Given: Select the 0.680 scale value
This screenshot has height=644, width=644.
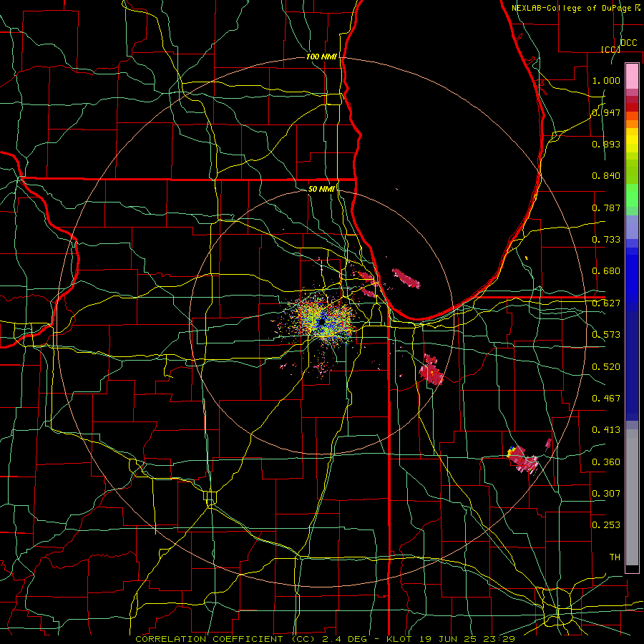Looking at the screenshot, I should 606,271.
